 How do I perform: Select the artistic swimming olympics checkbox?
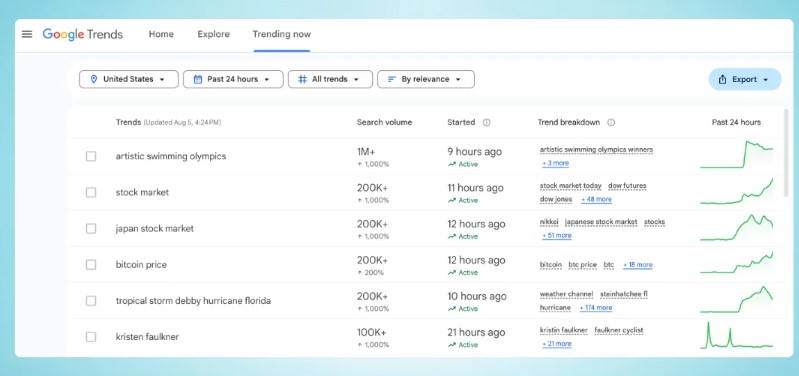[x=91, y=156]
